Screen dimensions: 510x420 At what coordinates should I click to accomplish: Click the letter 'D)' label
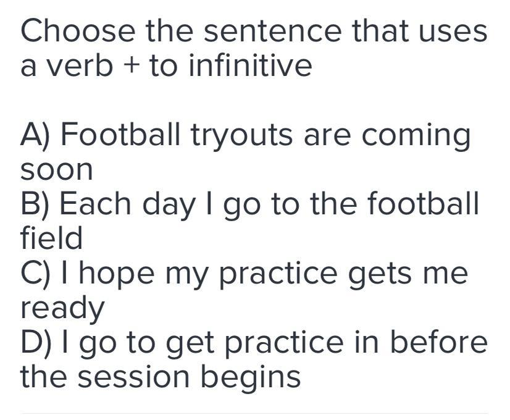(x=38, y=342)
